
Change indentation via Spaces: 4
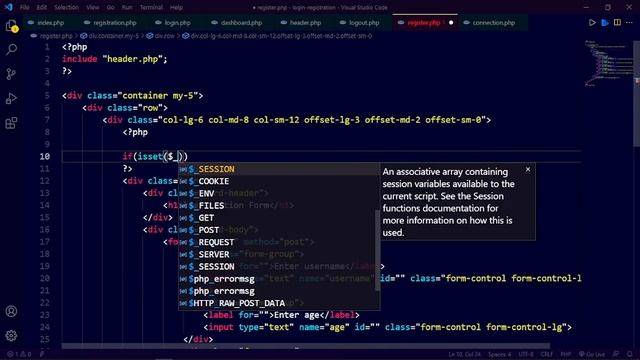click(499, 354)
